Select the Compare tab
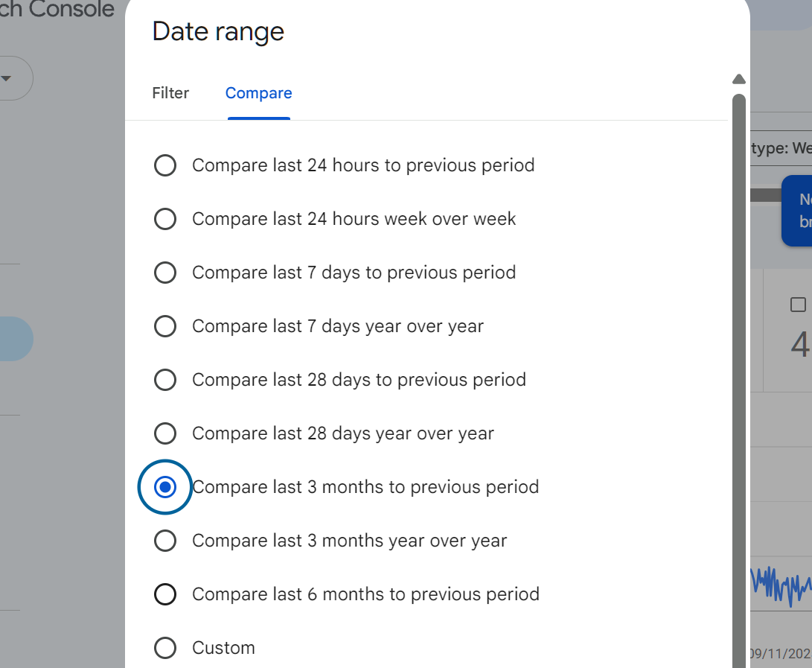 click(258, 93)
